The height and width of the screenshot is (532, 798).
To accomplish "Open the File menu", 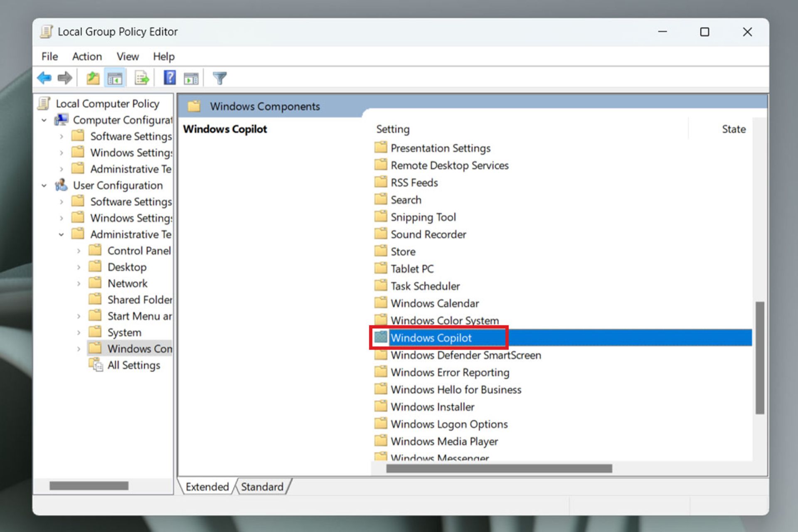I will click(x=49, y=57).
